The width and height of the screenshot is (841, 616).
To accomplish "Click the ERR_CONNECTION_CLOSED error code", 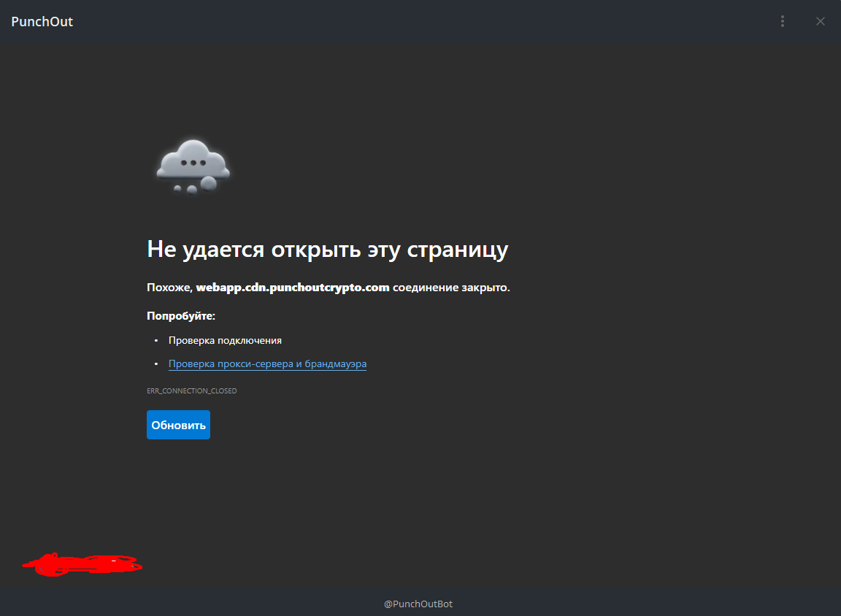I will [x=191, y=390].
